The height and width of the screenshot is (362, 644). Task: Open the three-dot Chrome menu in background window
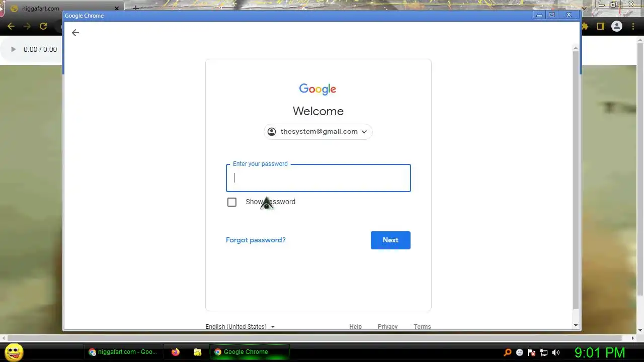(x=633, y=26)
